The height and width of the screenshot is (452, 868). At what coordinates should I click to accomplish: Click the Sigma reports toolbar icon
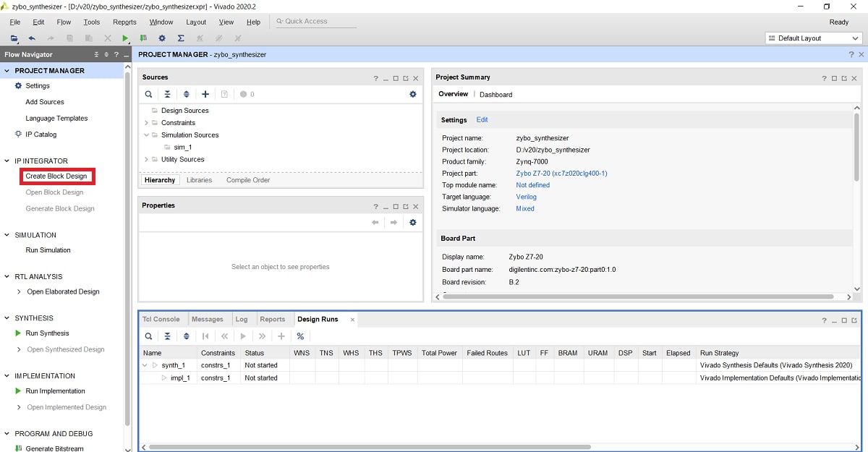(x=181, y=38)
